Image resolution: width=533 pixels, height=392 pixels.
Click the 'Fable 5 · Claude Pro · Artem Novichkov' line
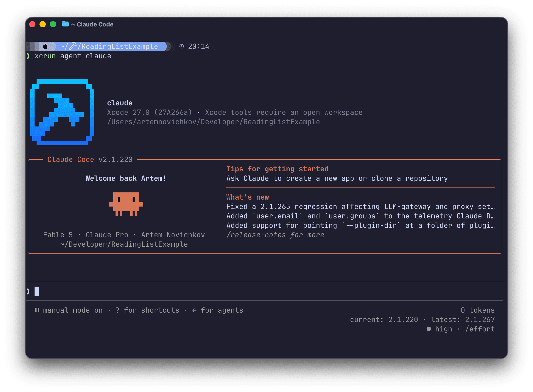pos(124,235)
